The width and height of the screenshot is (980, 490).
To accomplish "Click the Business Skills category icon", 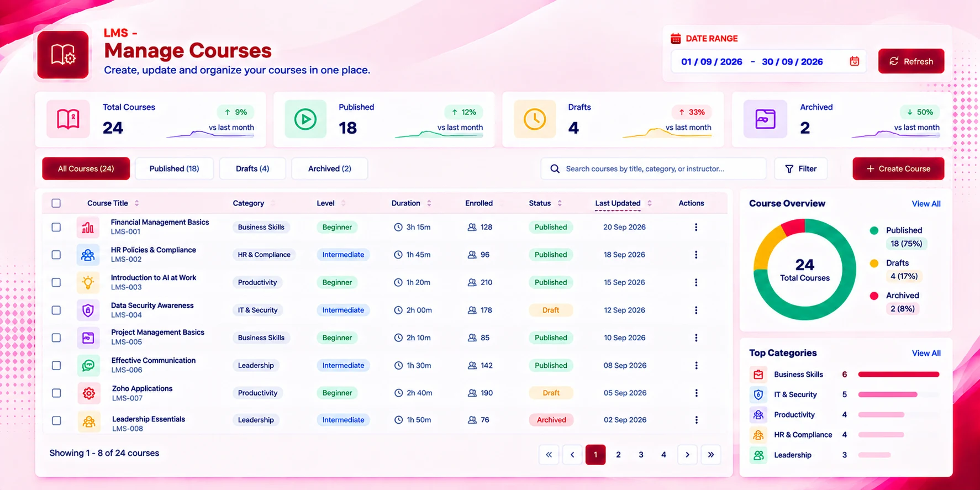I will pos(758,375).
